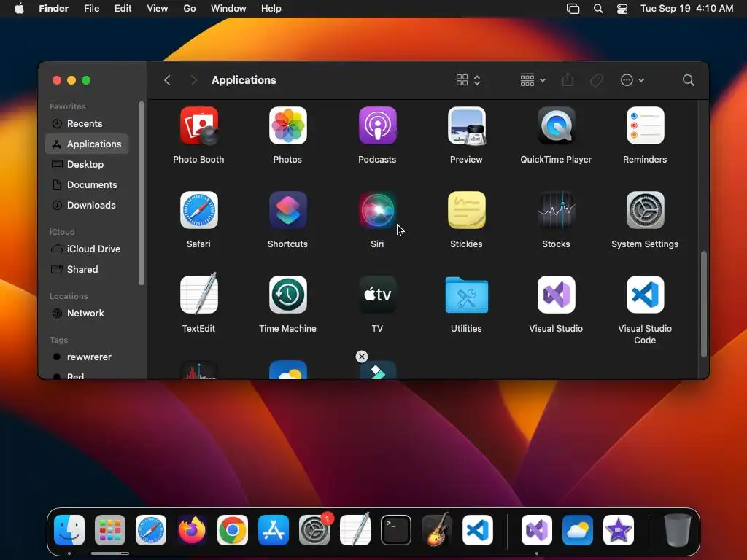Click the Stickies app icon
This screenshot has width=747, height=560.
[x=466, y=210]
